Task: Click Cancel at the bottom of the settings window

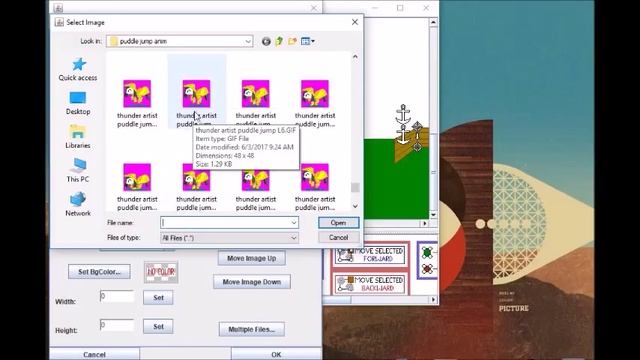Action: click(94, 354)
